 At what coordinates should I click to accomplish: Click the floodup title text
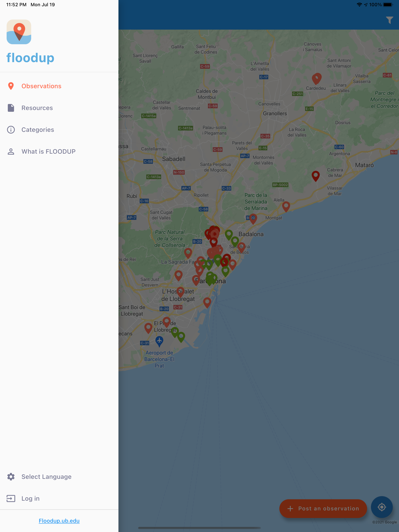[x=30, y=58]
